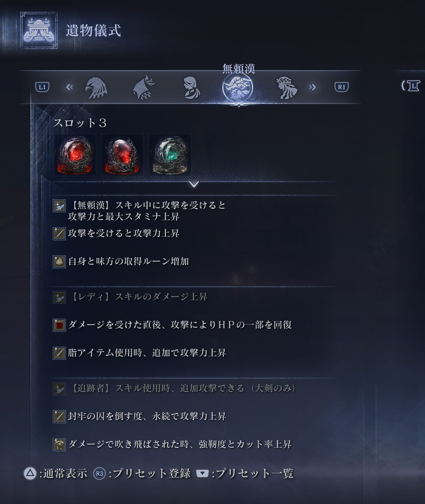The image size is (425, 504).
Task: Select the bird-head character icon
Action: pos(96,88)
